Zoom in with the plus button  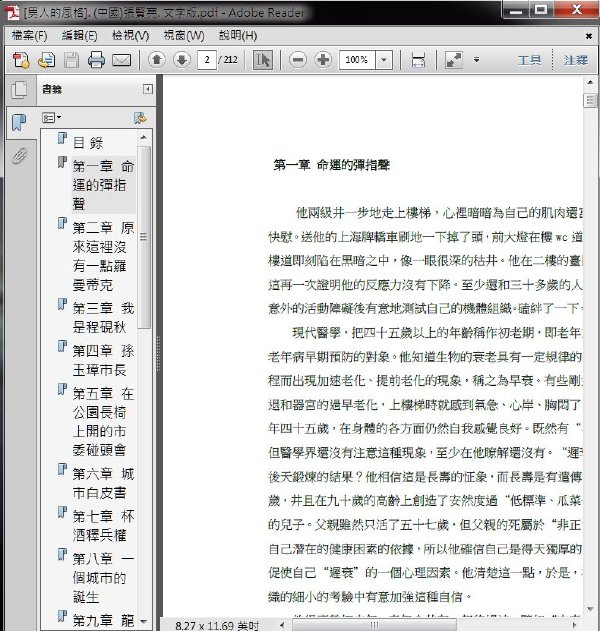coord(323,60)
